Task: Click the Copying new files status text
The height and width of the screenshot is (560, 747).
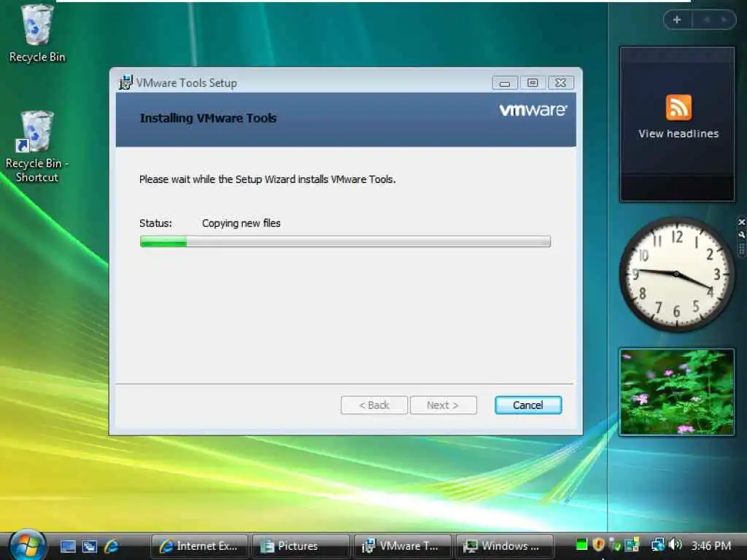Action: [241, 223]
